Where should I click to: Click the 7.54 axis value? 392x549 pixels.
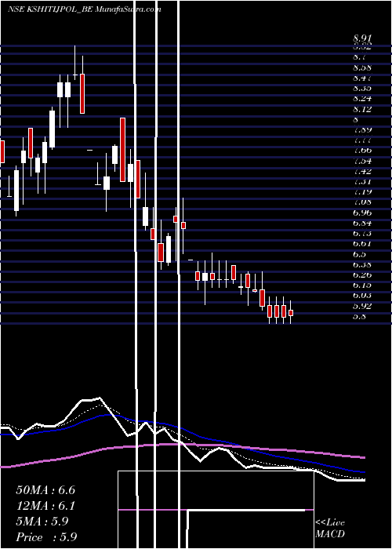click(x=362, y=161)
